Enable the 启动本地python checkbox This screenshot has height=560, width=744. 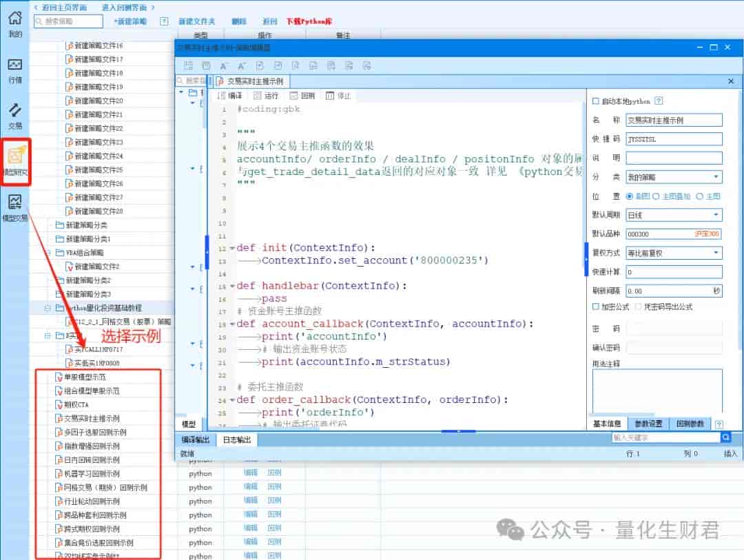click(x=596, y=101)
